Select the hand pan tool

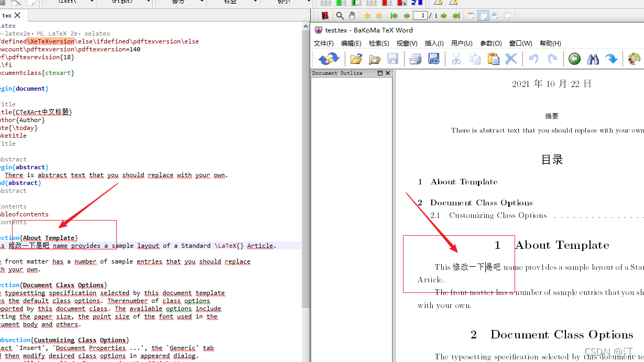(352, 16)
